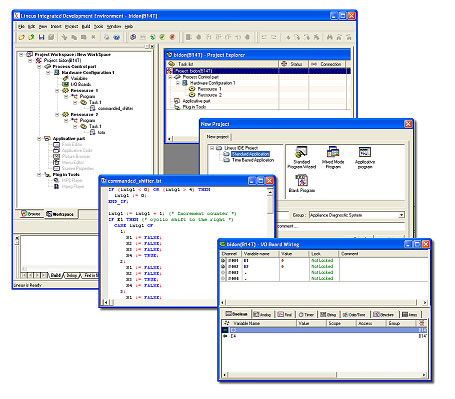Click I/O Board Wiring horizontal scroll right arrow
This screenshot has width=455, height=399.
click(x=425, y=302)
